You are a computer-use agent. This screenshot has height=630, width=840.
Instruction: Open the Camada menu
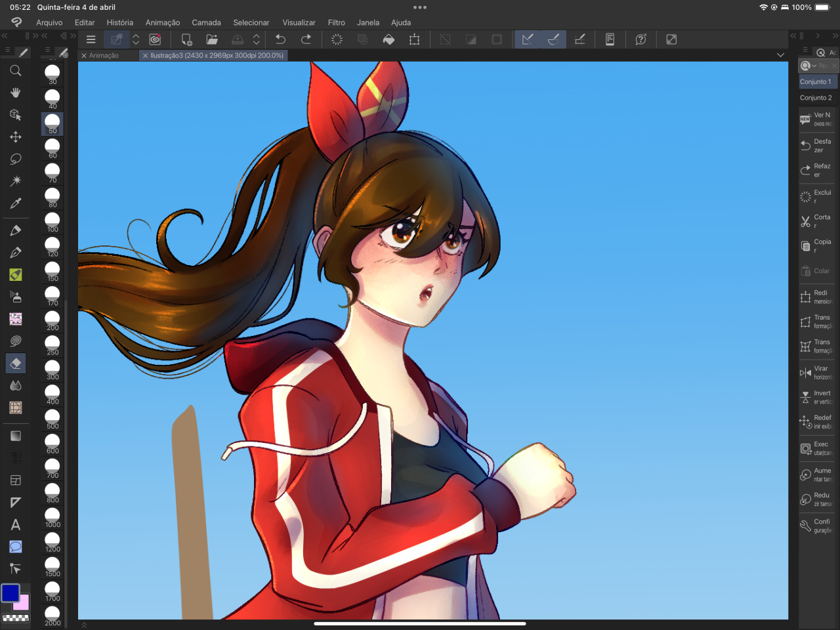(x=206, y=22)
